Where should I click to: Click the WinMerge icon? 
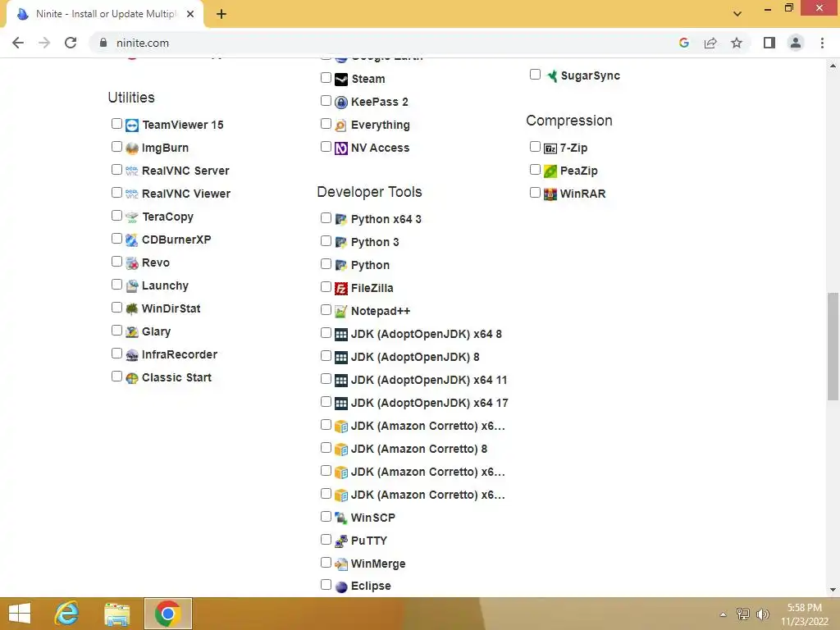click(341, 564)
